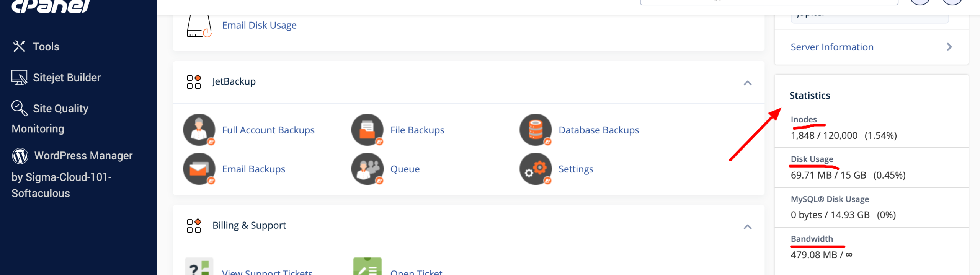Click the View Support Tickets icon
The width and height of the screenshot is (980, 275).
coord(199,266)
